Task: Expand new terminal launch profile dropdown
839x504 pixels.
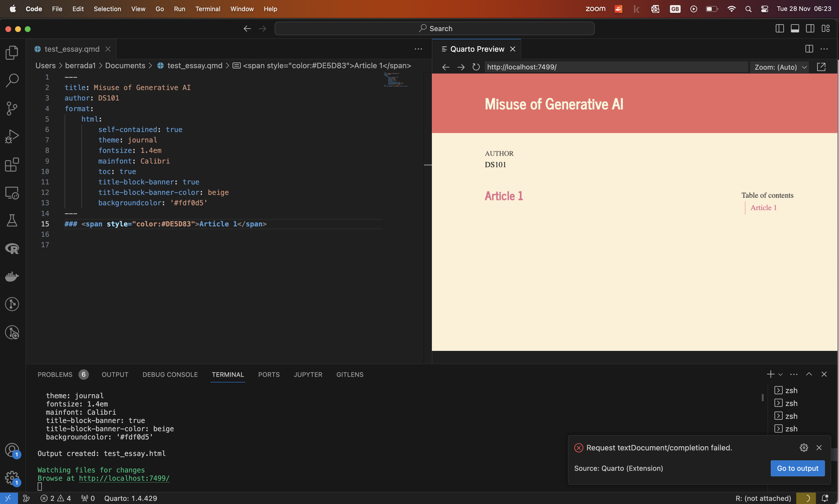Action: click(780, 374)
